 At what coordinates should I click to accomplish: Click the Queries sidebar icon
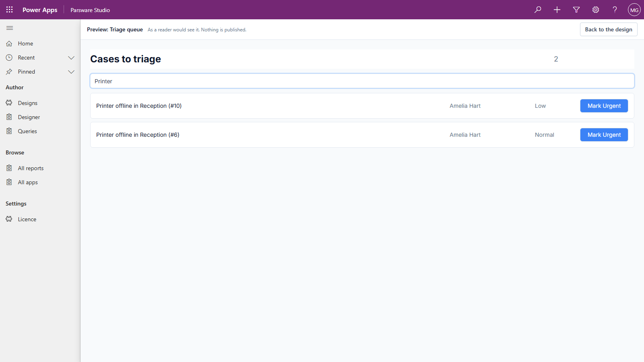click(9, 131)
